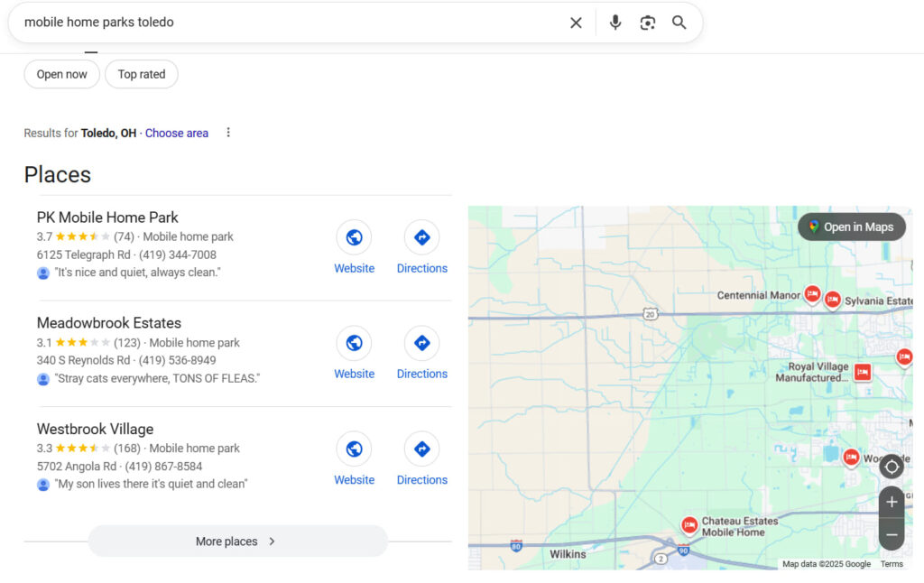This screenshot has height=583, width=924.
Task: Enable the Top rated filter
Action: (141, 74)
